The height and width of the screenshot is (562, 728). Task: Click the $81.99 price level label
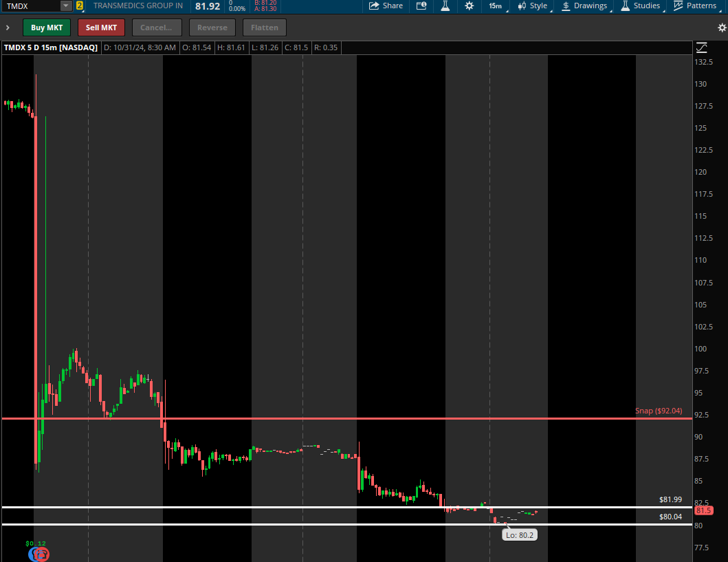pyautogui.click(x=670, y=499)
